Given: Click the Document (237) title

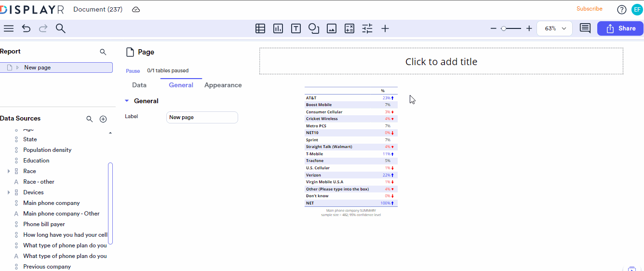Looking at the screenshot, I should coord(98,9).
